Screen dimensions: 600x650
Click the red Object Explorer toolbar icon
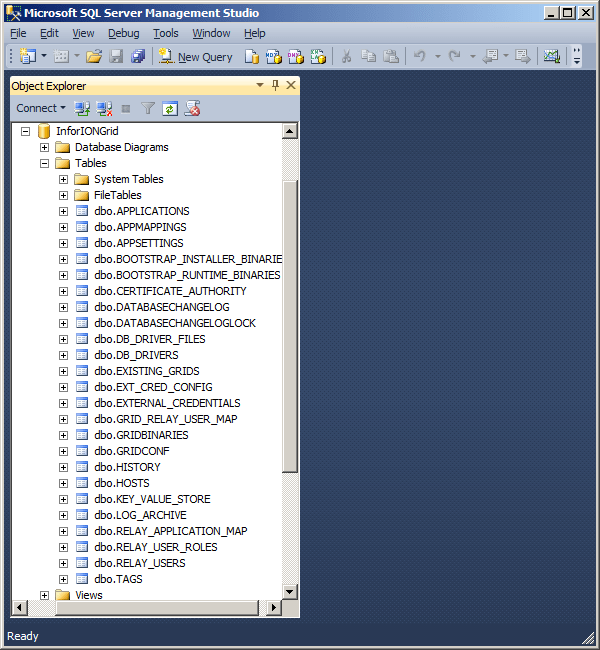point(192,108)
